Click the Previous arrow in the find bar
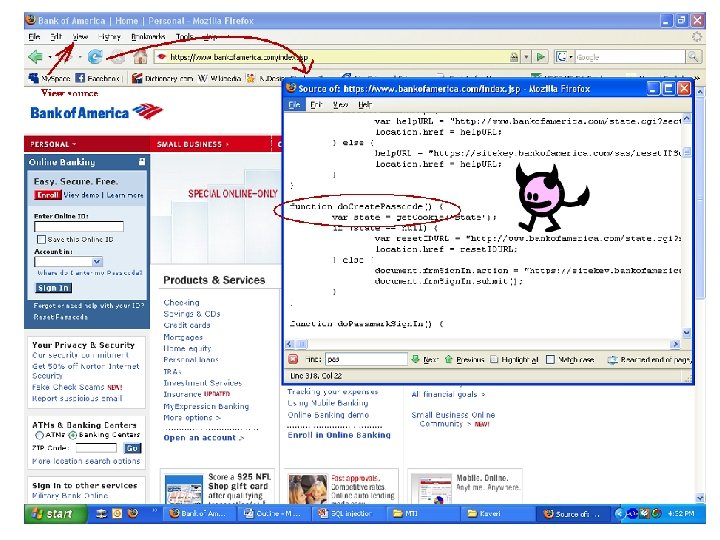The image size is (720, 540). click(x=449, y=360)
